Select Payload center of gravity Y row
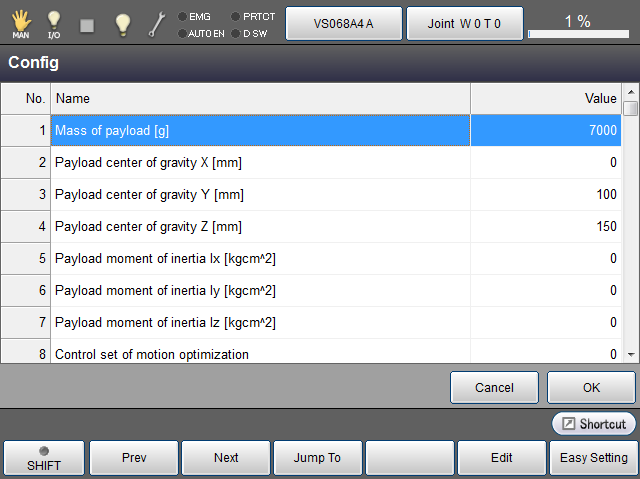The width and height of the screenshot is (640, 479). (x=260, y=195)
